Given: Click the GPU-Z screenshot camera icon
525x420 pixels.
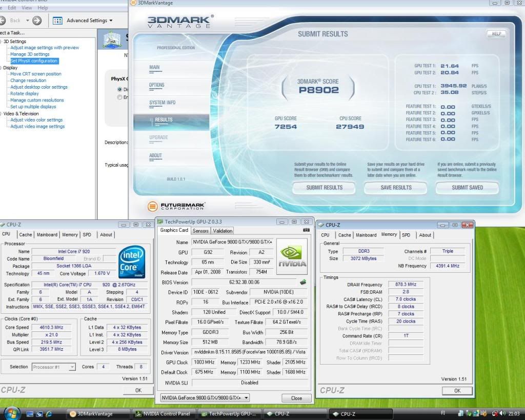Looking at the screenshot, I should (x=306, y=230).
